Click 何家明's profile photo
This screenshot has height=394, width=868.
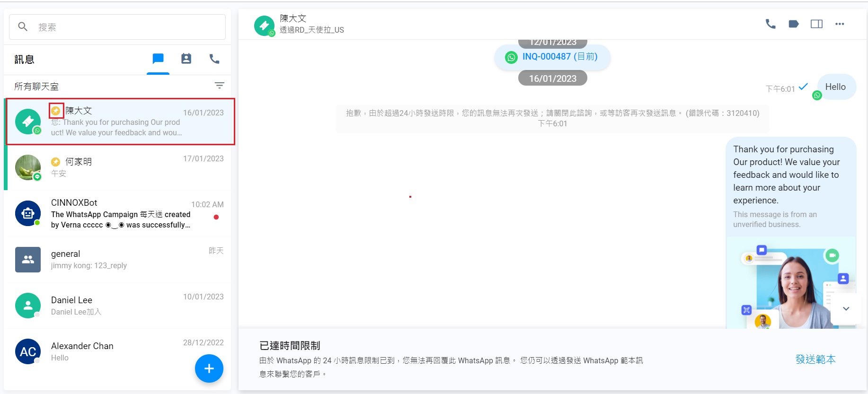pos(28,167)
